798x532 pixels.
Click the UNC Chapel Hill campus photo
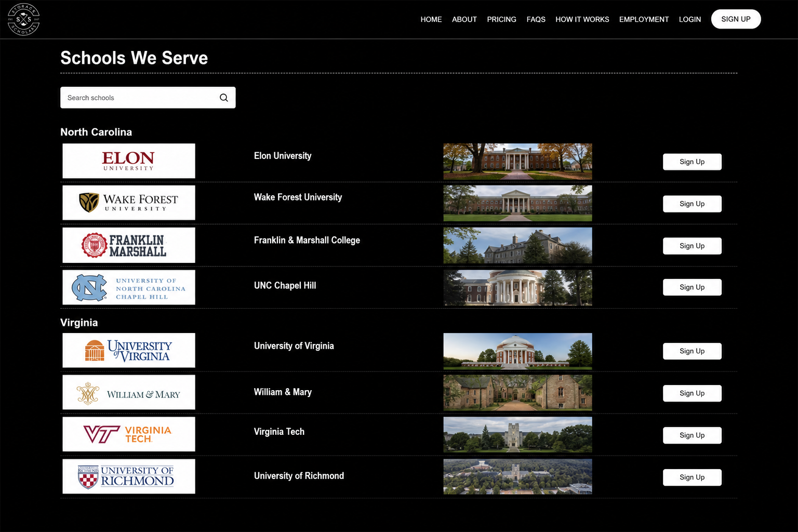click(x=517, y=287)
